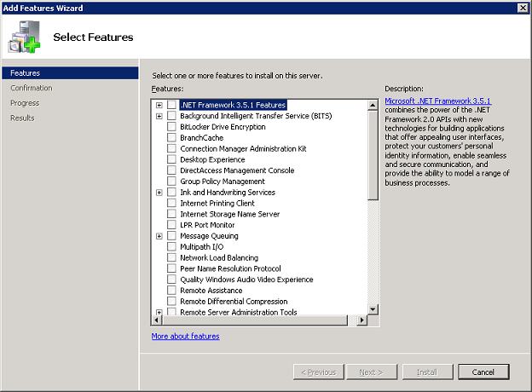Click the Next button
This screenshot has height=392, width=532.
click(372, 372)
